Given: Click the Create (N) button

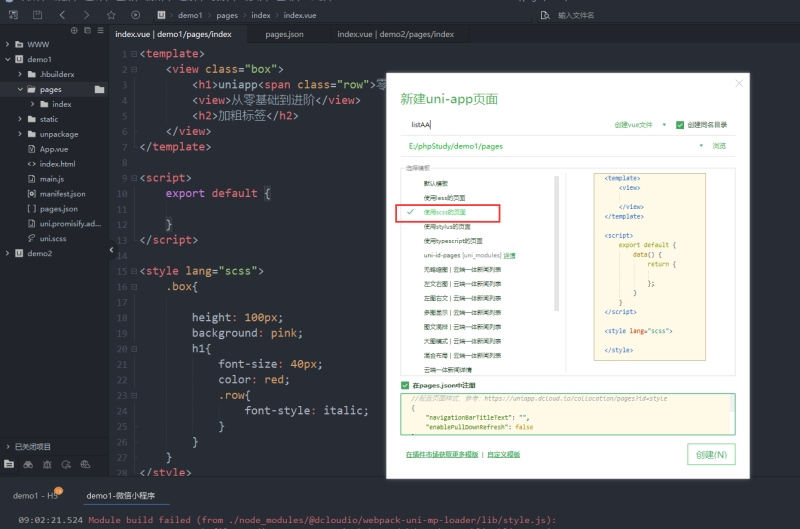Looking at the screenshot, I should click(711, 454).
